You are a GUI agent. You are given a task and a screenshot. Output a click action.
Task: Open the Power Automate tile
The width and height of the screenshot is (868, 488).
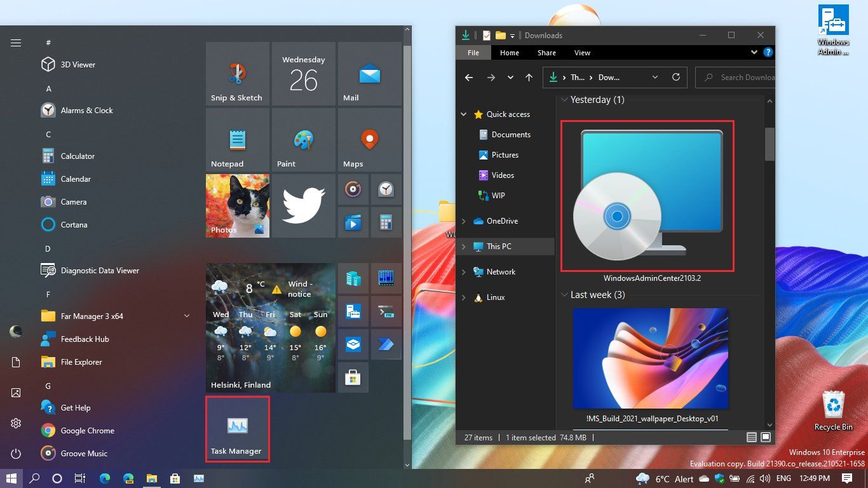pyautogui.click(x=386, y=344)
